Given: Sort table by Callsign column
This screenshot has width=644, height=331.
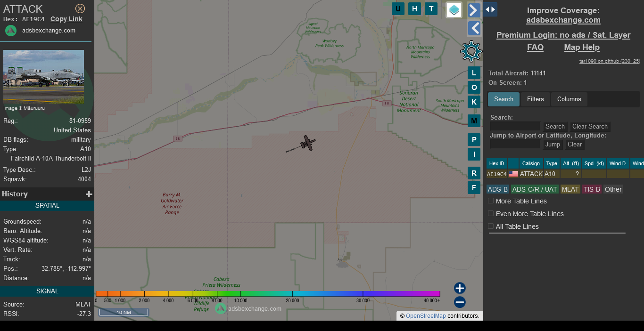Looking at the screenshot, I should [x=531, y=163].
